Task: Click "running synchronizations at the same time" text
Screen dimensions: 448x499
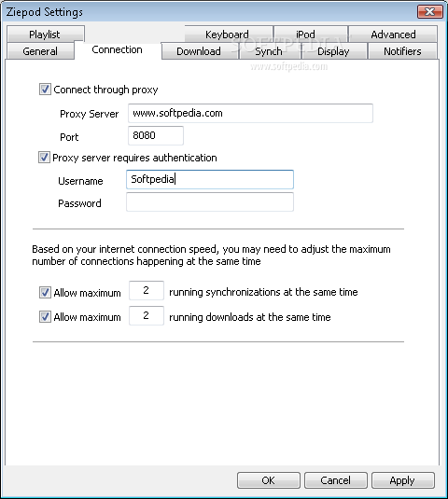Action: click(263, 292)
